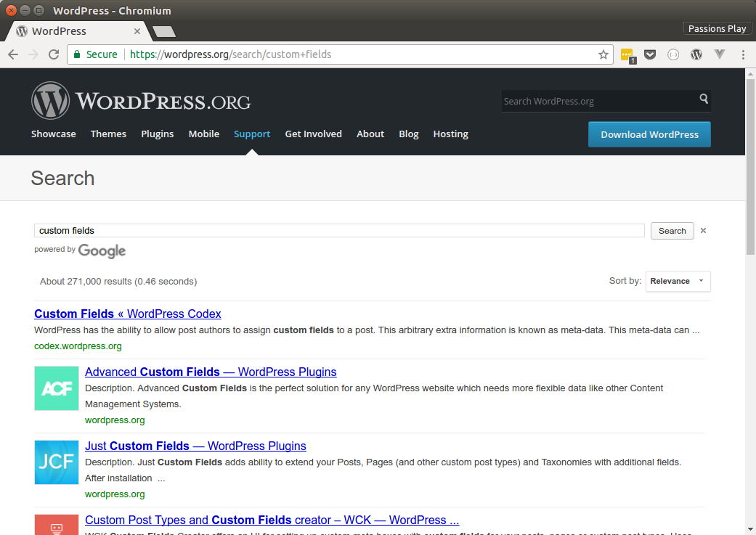756x535 pixels.
Task: Open the Hosting menu item
Action: tap(451, 134)
